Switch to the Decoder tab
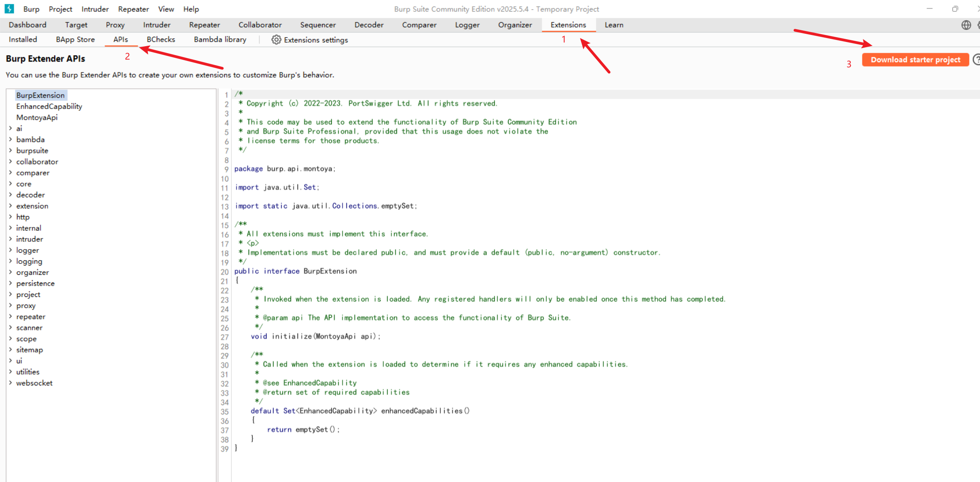The height and width of the screenshot is (482, 980). [369, 25]
